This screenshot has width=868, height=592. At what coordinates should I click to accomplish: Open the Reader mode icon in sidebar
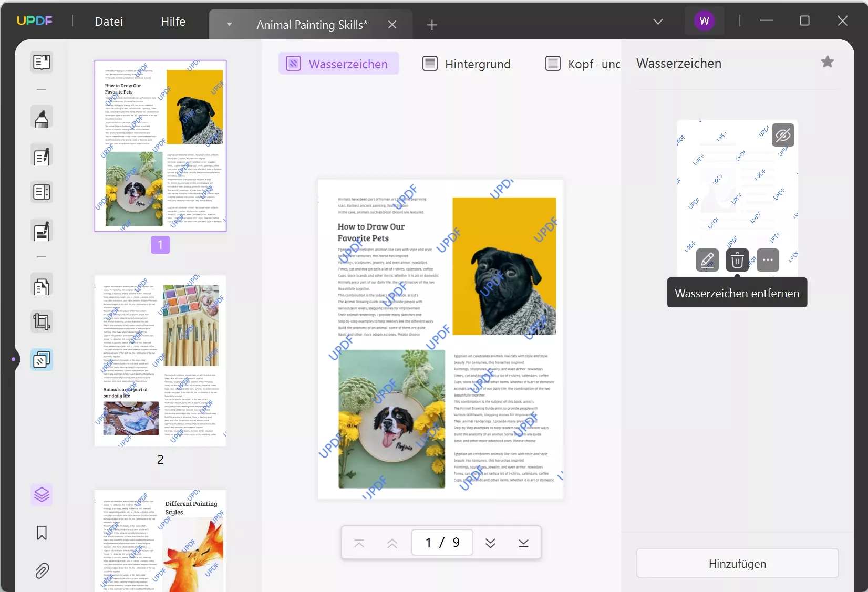click(42, 62)
